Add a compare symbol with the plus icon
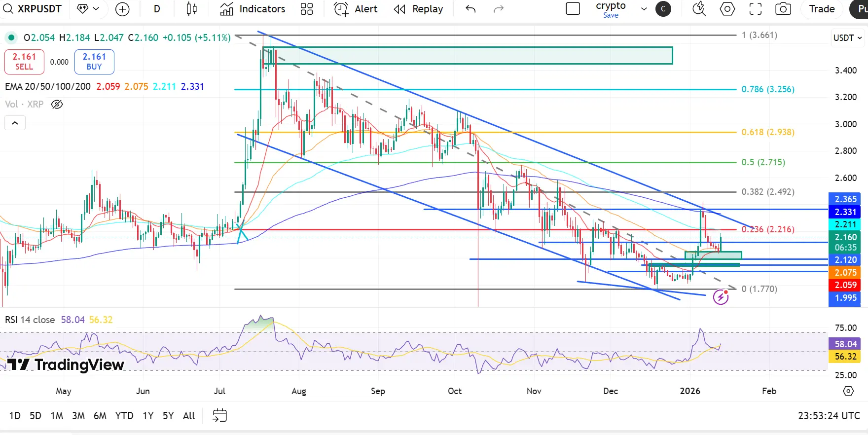This screenshot has height=435, width=868. tap(122, 9)
